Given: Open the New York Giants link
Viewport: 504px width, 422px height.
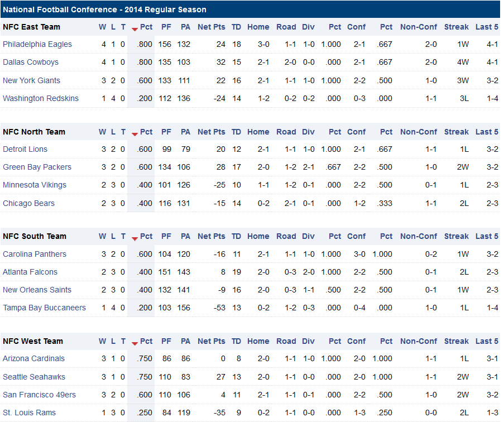Looking at the screenshot, I should pyautogui.click(x=31, y=80).
